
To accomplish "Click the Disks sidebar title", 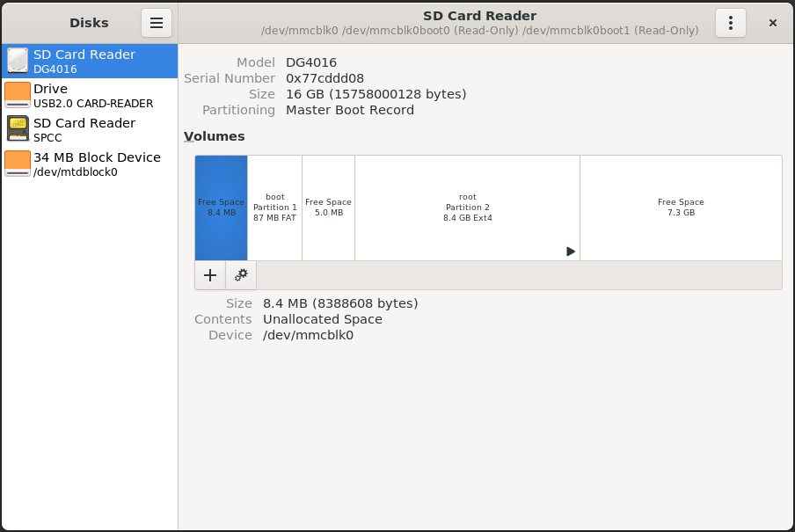I will 89,23.
